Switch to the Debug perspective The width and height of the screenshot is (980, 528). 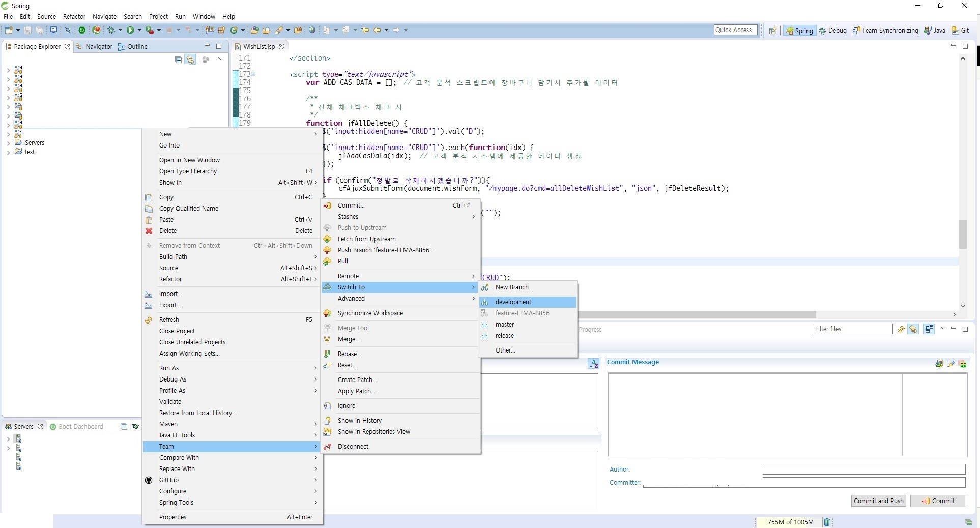coord(832,31)
